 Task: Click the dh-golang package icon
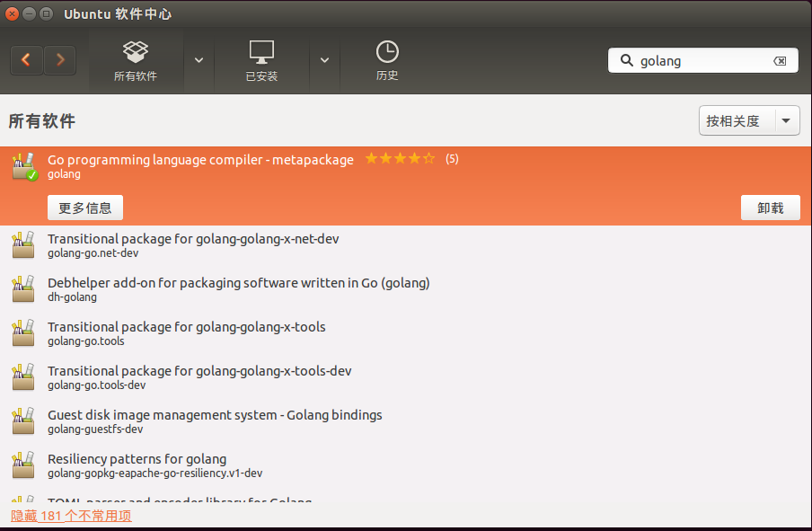23,289
